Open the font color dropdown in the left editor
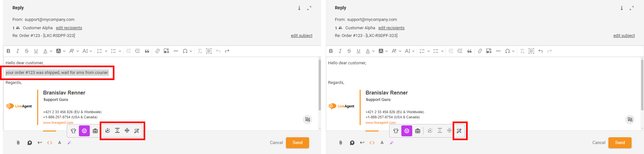The image size is (644, 154). (x=51, y=51)
